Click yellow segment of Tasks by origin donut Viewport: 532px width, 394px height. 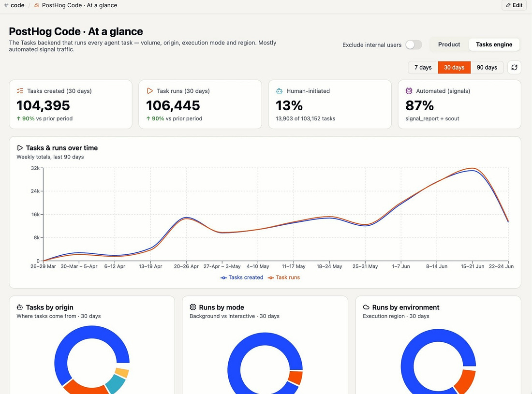tap(121, 372)
